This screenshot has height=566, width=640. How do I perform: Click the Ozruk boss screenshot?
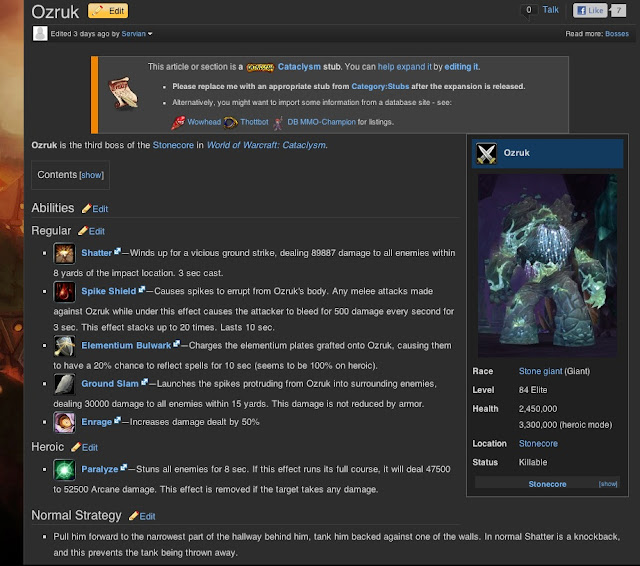point(547,266)
